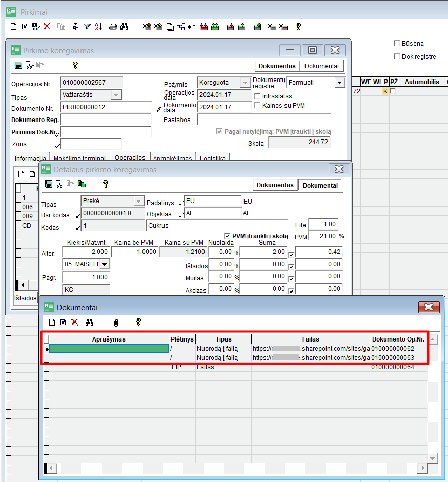Click the Filter funnel icon on the main toolbar
The width and height of the screenshot is (448, 482).
(x=88, y=27)
